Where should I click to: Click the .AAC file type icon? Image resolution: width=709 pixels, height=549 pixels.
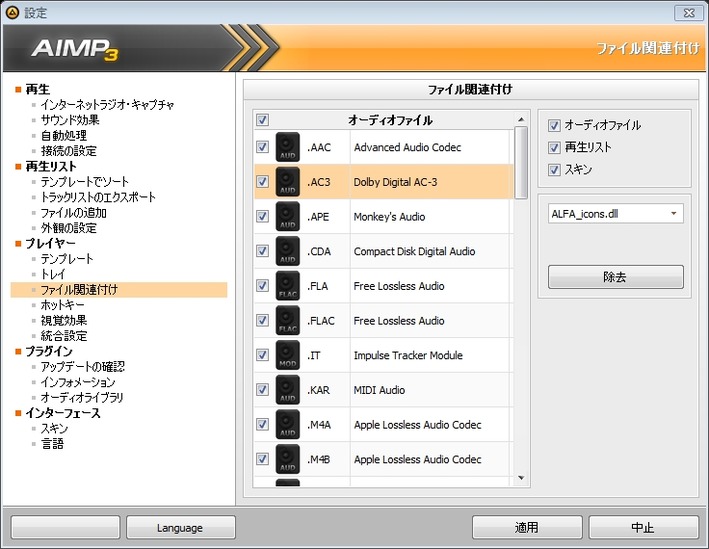click(288, 147)
